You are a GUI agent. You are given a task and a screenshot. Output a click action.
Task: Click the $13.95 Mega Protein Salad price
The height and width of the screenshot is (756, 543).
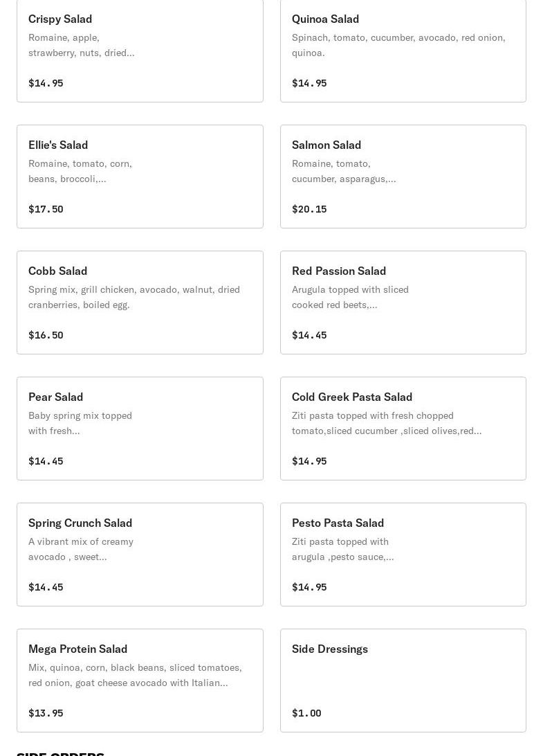pyautogui.click(x=46, y=713)
